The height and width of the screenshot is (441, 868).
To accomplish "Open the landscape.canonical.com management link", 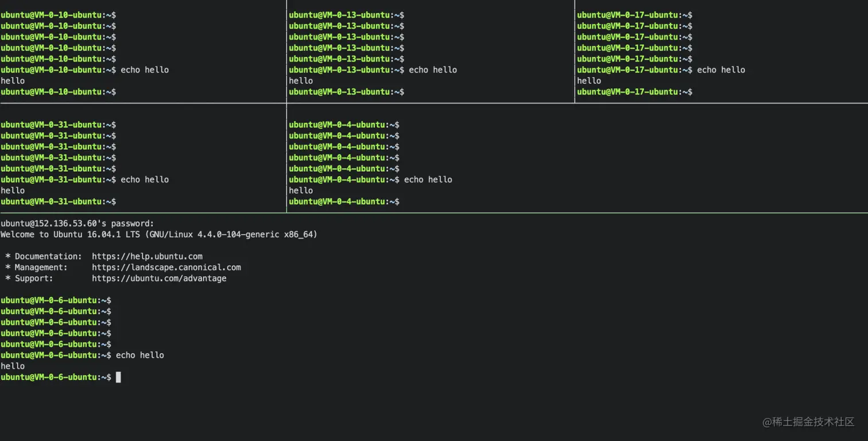I will (x=166, y=268).
